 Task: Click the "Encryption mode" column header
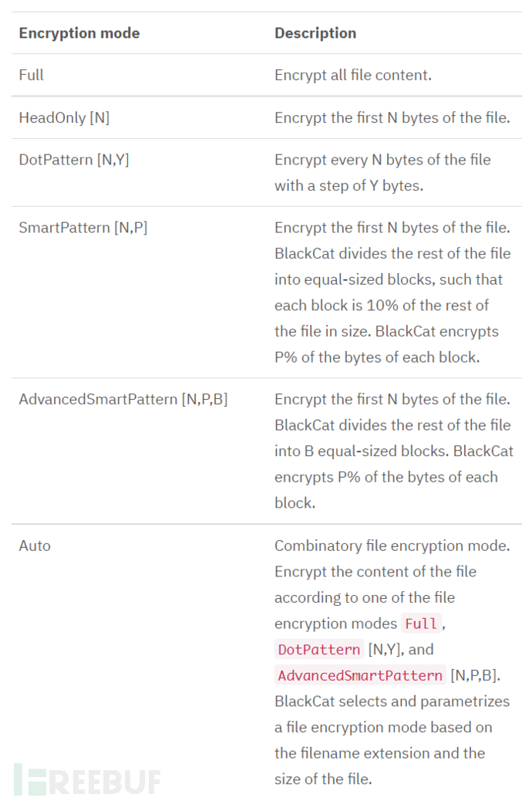tap(79, 33)
